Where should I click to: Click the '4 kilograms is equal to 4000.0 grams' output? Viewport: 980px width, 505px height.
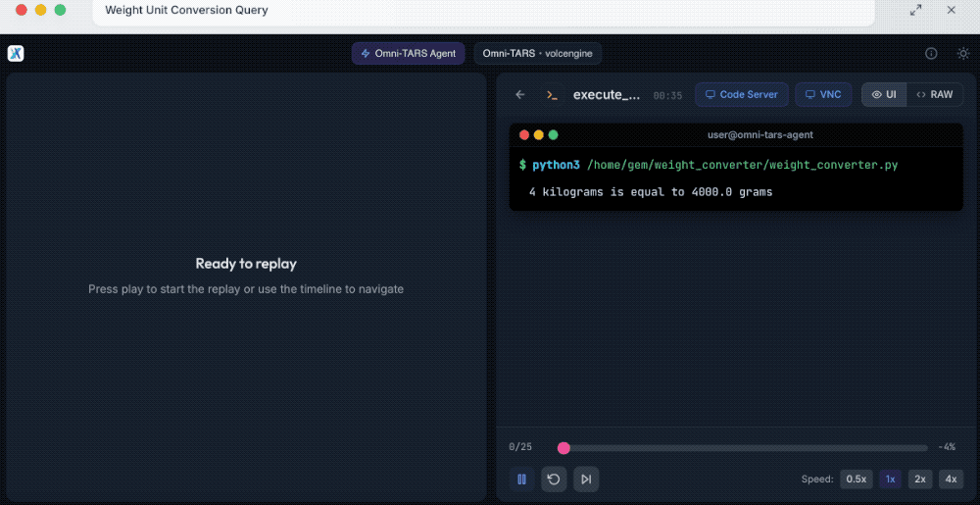pyautogui.click(x=651, y=192)
